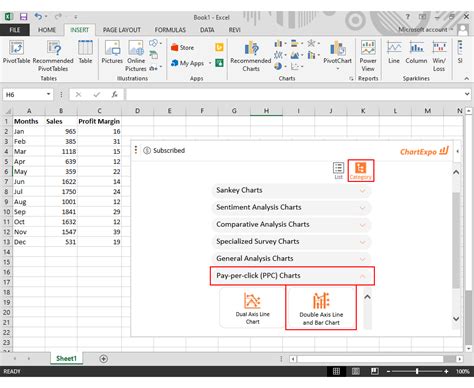
Task: Cancel the formula bar entry
Action: tap(78, 95)
